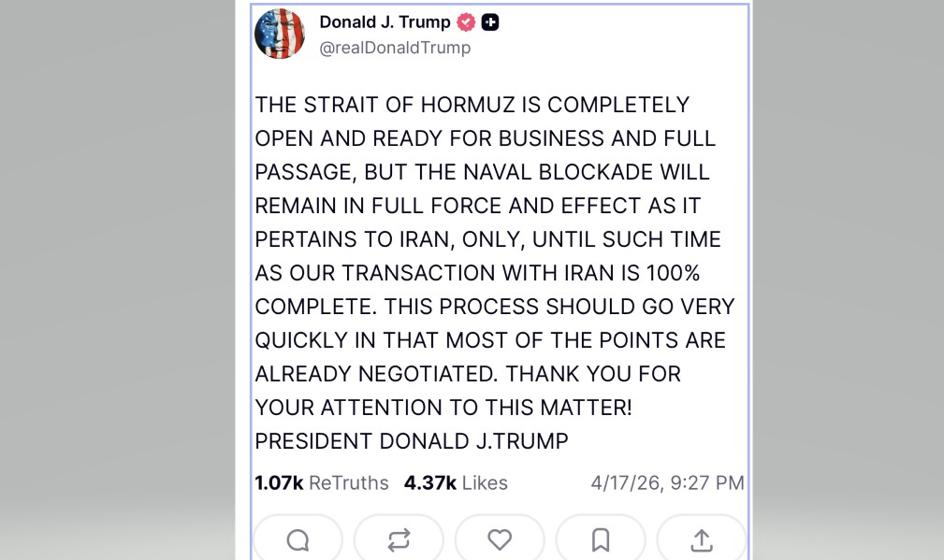Like the post with the heart icon
The width and height of the screenshot is (944, 560).
[x=500, y=539]
